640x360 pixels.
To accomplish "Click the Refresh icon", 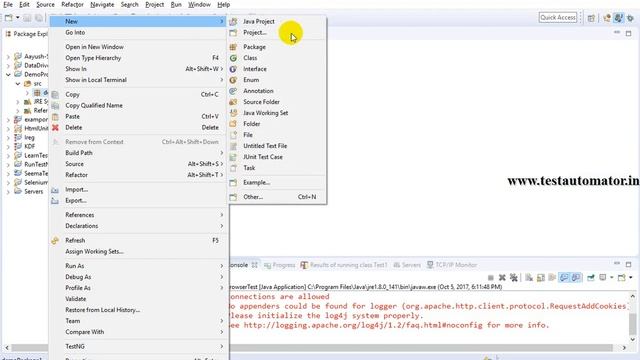I will (x=55, y=241).
